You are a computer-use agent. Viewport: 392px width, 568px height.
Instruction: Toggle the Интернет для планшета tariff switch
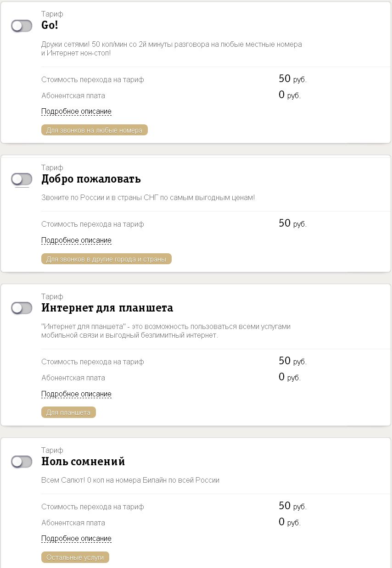22,308
